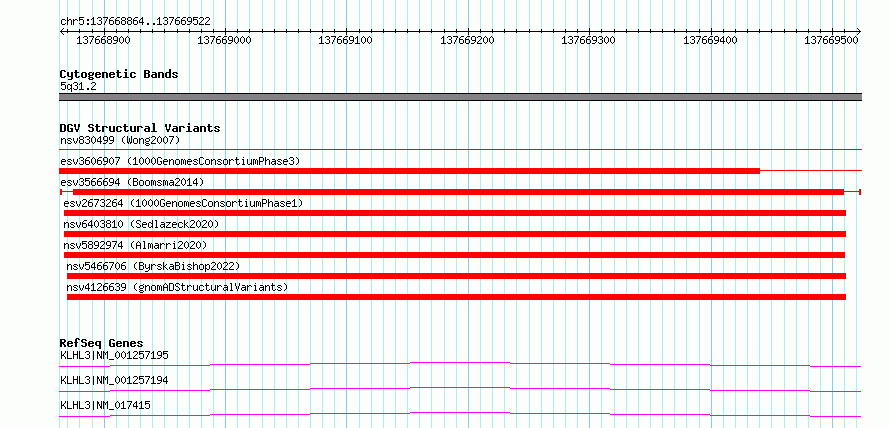Click ruler tick label 137669300
This screenshot has width=890, height=428.
588,40
